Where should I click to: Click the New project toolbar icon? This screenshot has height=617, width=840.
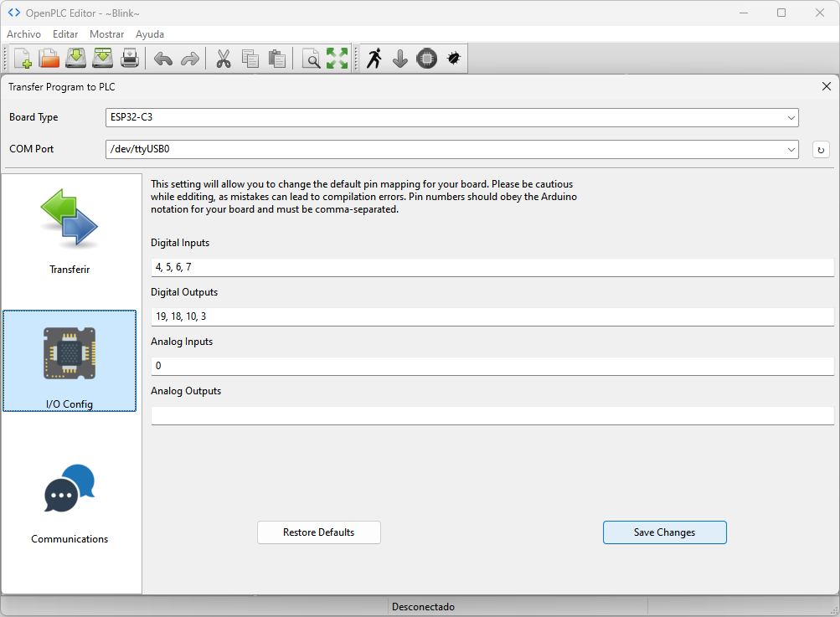[23, 59]
